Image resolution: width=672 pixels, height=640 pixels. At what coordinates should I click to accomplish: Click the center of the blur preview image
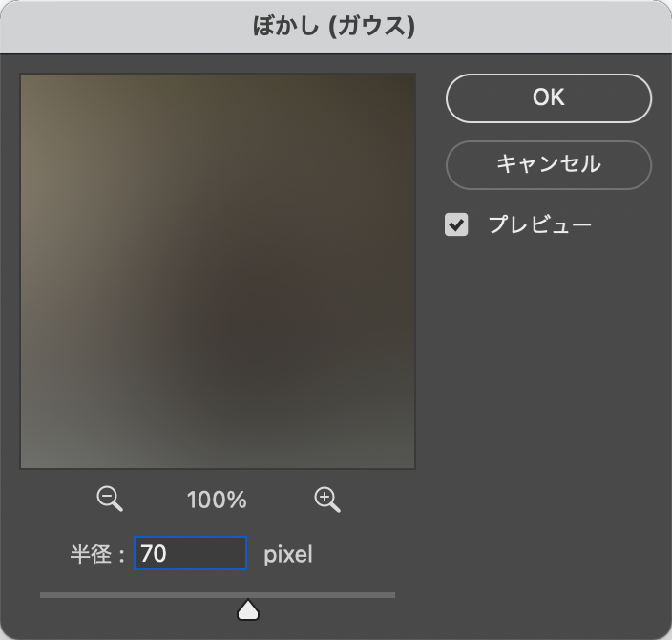coord(218,271)
